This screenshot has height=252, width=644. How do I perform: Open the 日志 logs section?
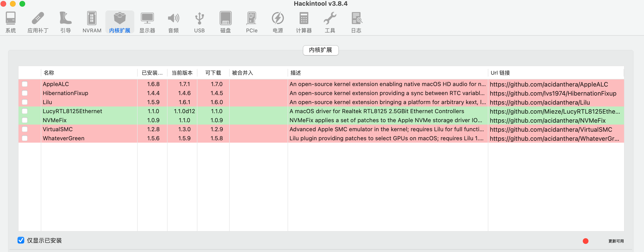tap(356, 22)
